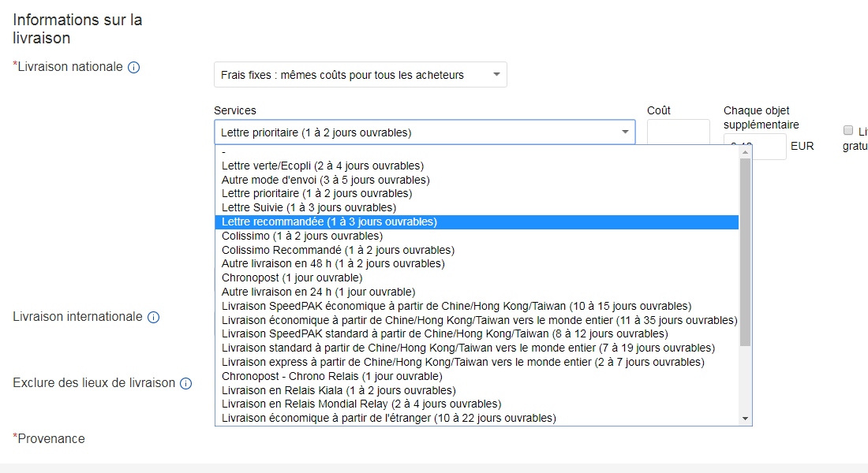Click scroll up arrow of services list
Image resolution: width=868 pixels, height=473 pixels.
click(x=746, y=152)
